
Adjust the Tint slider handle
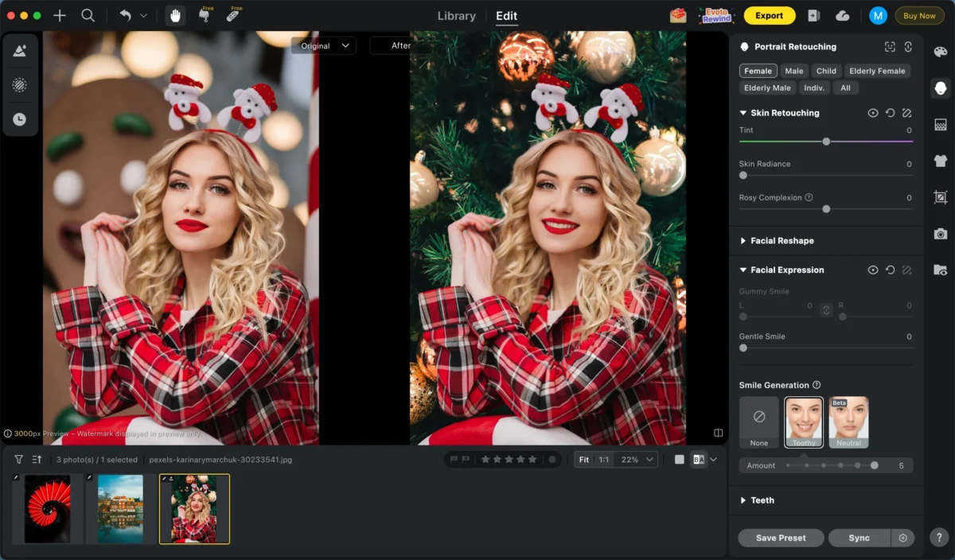tap(826, 142)
